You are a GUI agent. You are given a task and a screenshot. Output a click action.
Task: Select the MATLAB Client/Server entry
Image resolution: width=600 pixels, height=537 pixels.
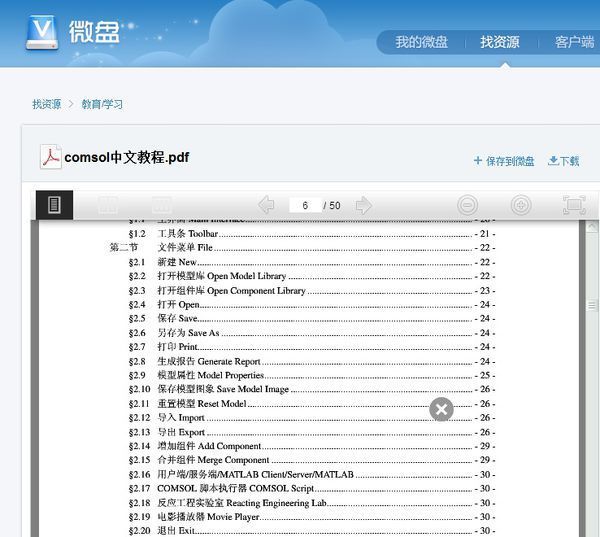coord(312,475)
